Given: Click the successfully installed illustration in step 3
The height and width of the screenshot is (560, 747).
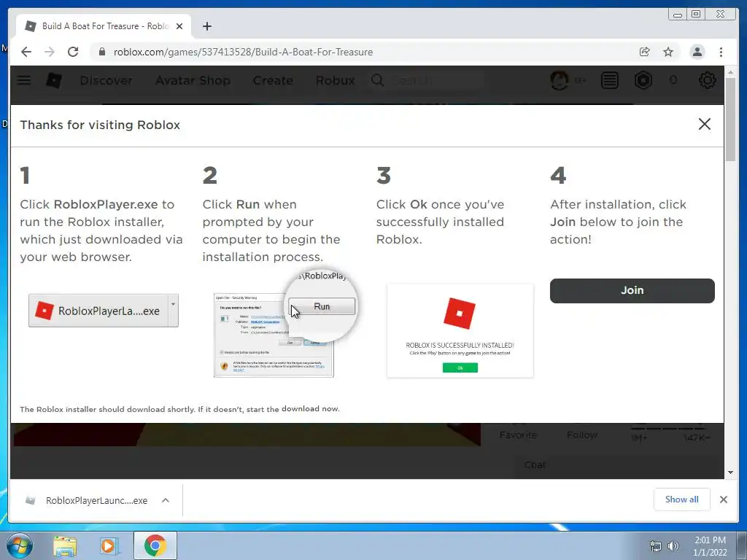Looking at the screenshot, I should [x=460, y=331].
